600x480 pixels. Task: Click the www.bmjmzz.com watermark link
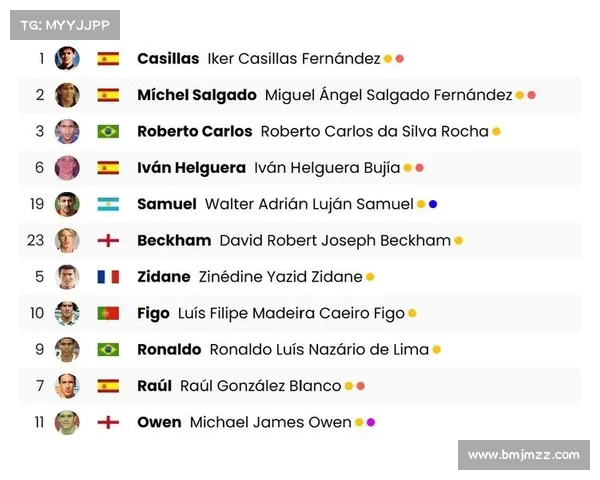tap(523, 455)
